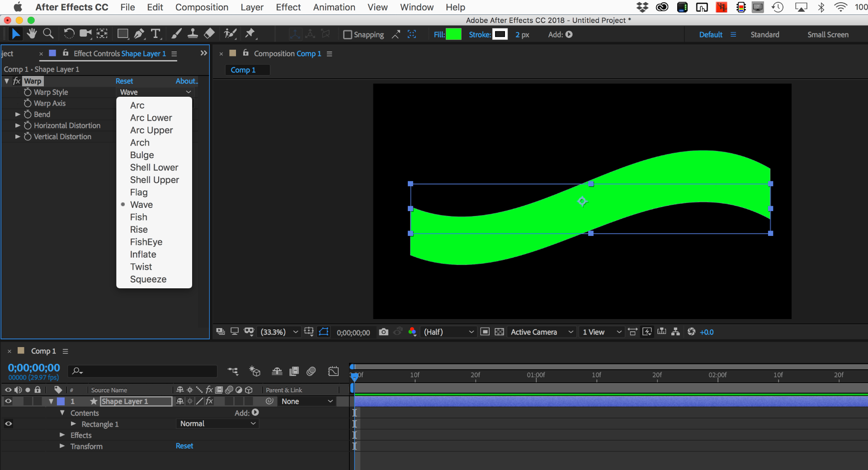Select the Rectangle shape tool

click(x=123, y=33)
